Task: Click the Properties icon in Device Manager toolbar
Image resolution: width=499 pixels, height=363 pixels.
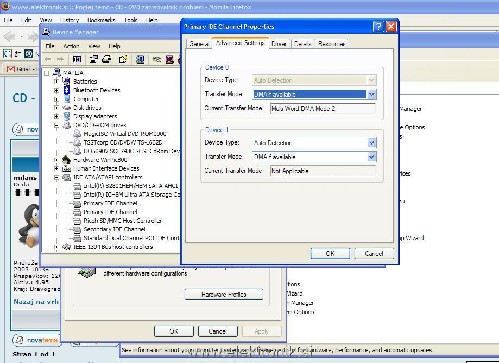Action: coord(94,59)
